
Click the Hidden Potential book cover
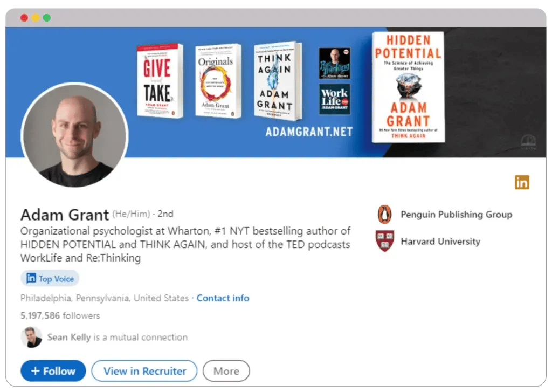click(409, 87)
